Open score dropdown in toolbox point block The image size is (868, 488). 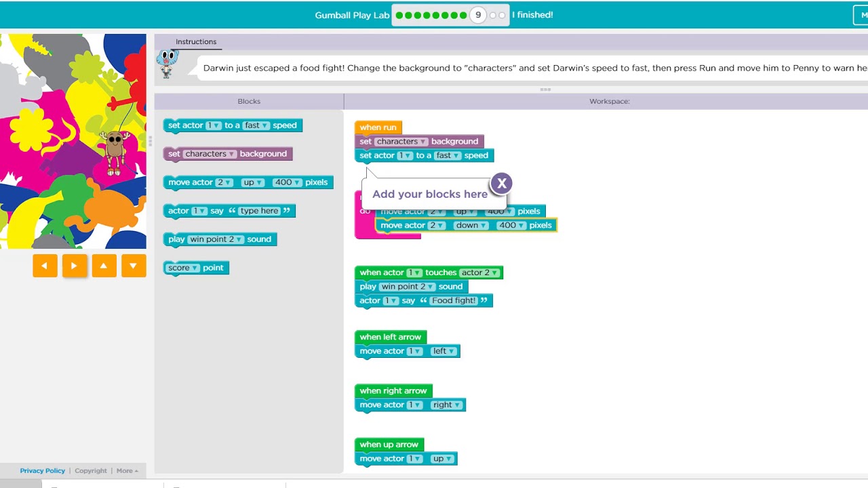coord(184,268)
